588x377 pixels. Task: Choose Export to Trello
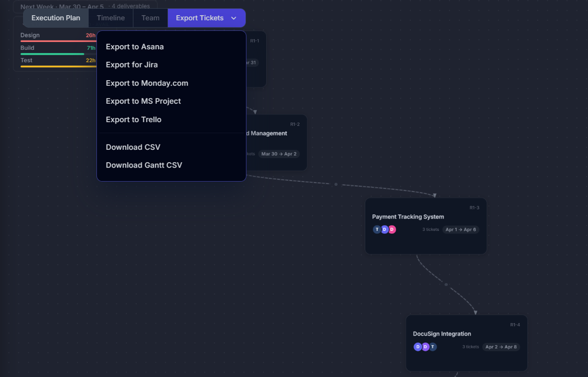(134, 119)
